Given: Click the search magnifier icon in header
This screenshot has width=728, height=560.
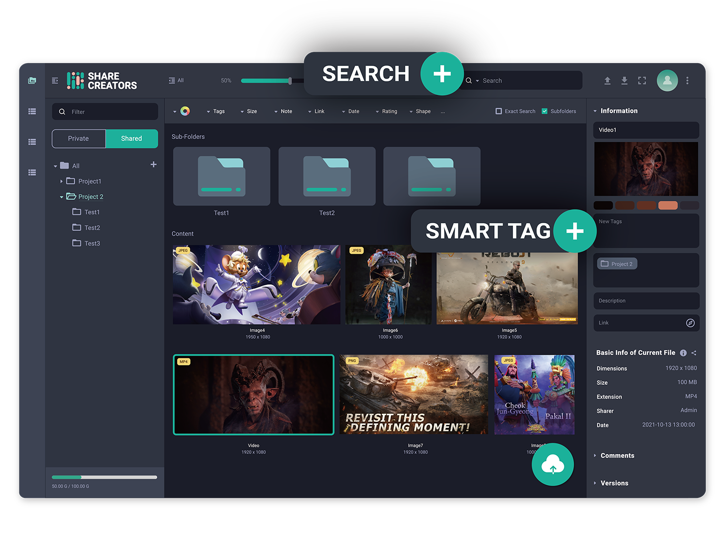Looking at the screenshot, I should 469,81.
